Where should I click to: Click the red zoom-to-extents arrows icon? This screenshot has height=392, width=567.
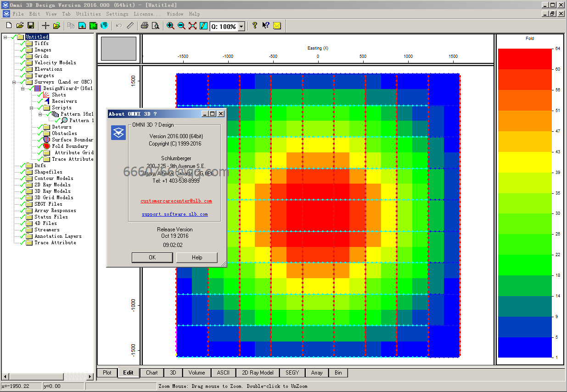coord(192,26)
